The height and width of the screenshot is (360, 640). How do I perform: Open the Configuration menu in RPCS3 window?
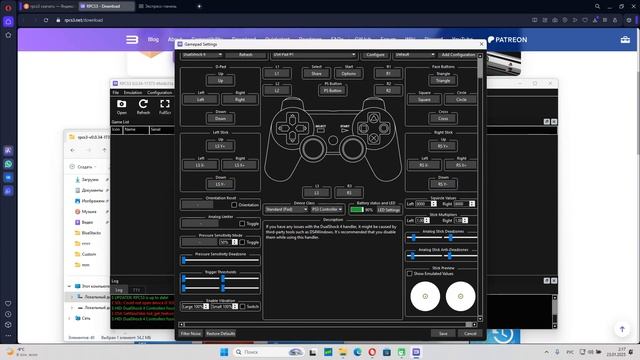coord(159,93)
